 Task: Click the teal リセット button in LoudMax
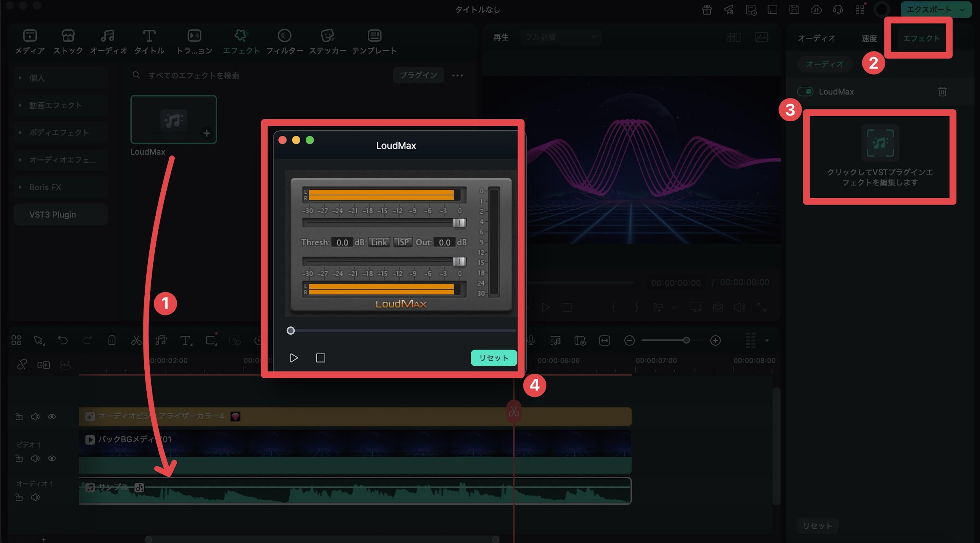click(494, 358)
